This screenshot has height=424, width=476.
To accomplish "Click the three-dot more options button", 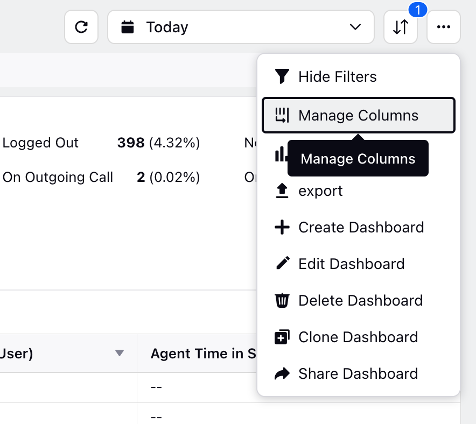I will [443, 27].
